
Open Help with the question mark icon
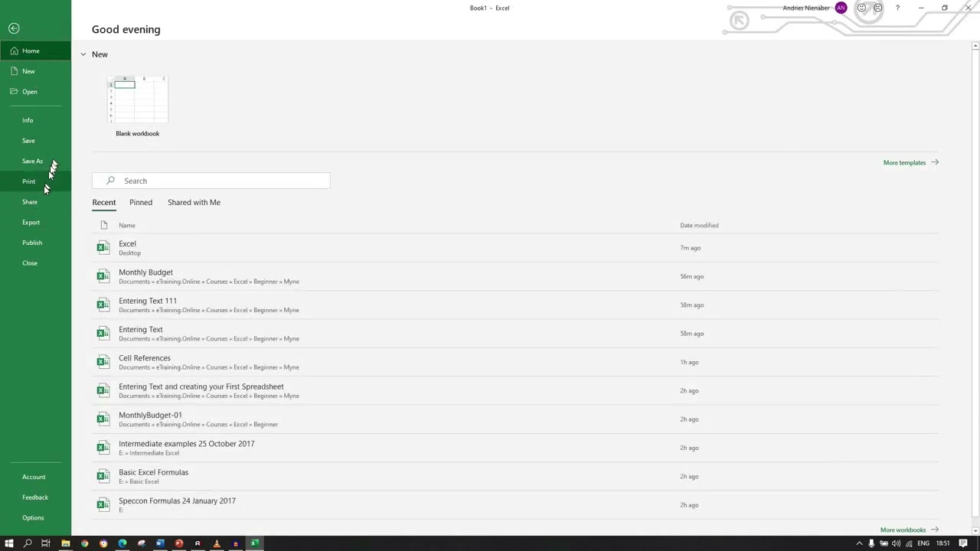tap(897, 8)
